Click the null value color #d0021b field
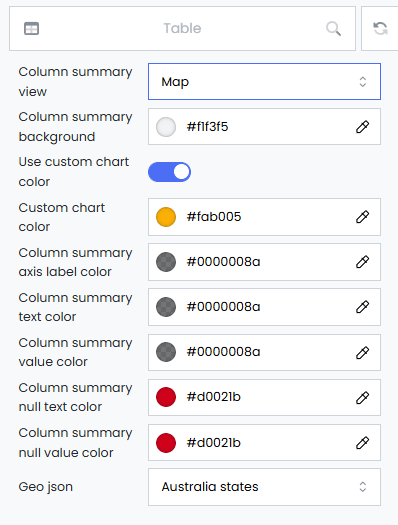The height and width of the screenshot is (525, 398). [264, 443]
